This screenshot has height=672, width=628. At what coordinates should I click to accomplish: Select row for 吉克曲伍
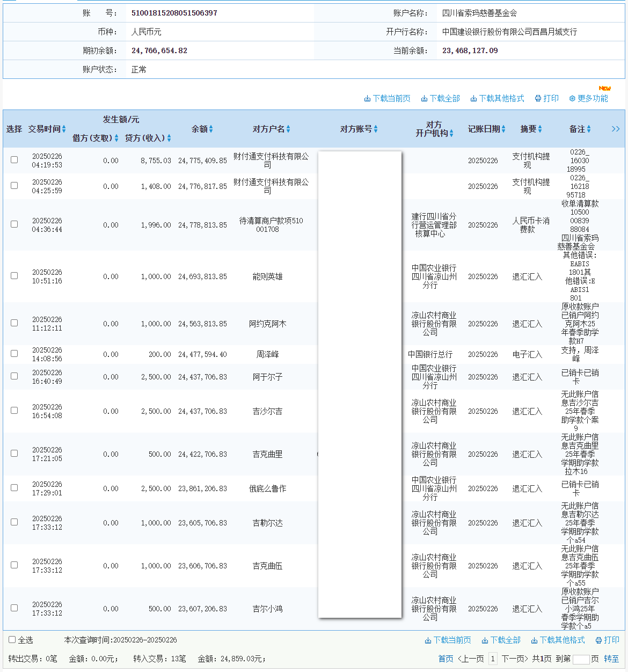(x=14, y=565)
